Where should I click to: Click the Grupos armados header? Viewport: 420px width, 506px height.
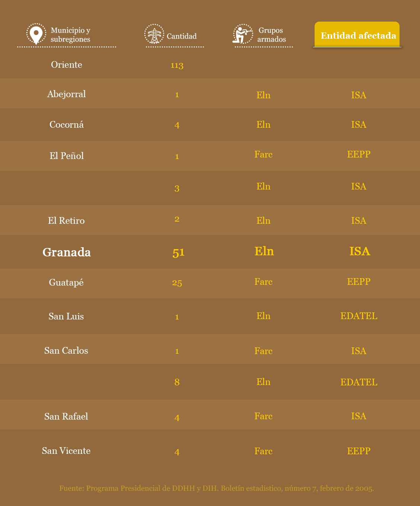pos(271,35)
